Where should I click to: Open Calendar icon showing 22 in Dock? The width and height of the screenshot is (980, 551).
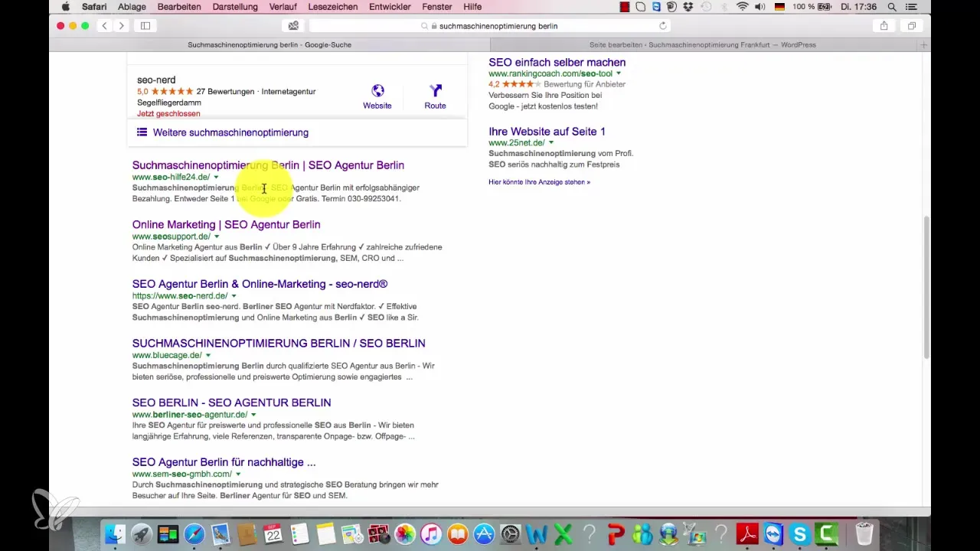click(273, 533)
